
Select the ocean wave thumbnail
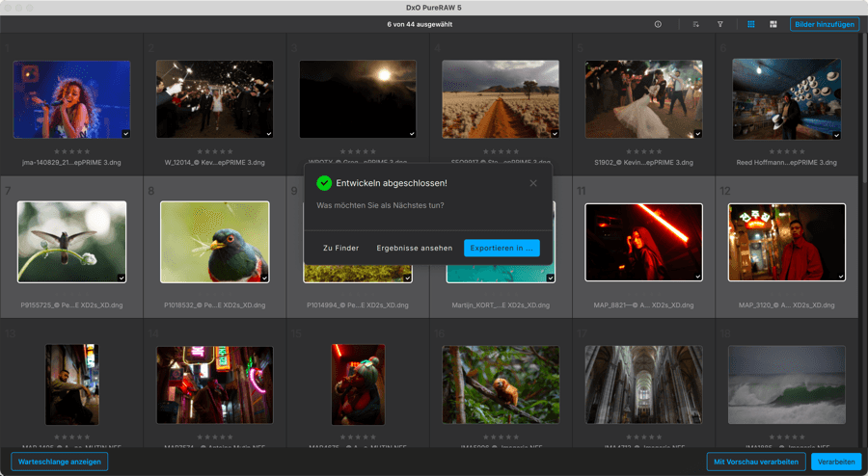(x=787, y=384)
